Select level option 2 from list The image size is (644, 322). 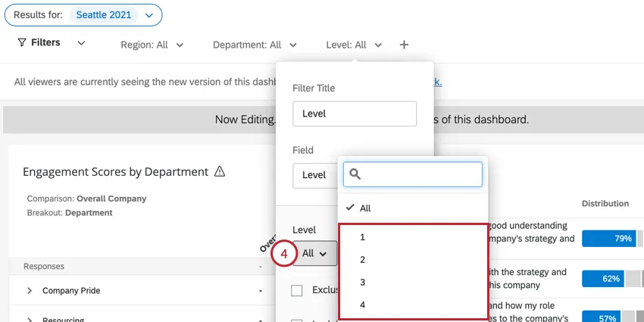coord(363,260)
